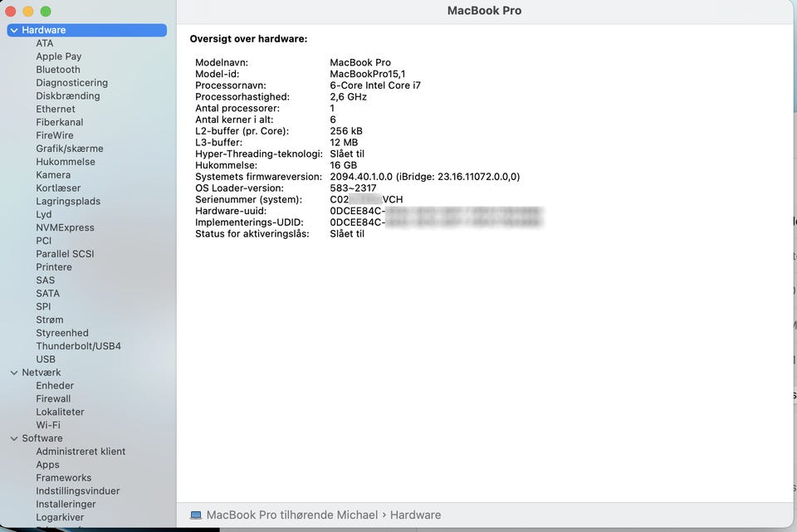Click the '2,6 GHz' processor speed value

pyautogui.click(x=348, y=97)
